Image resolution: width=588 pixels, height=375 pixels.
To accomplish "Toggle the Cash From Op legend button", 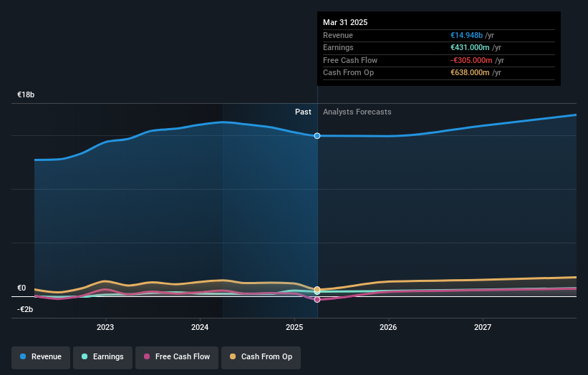I will [261, 357].
